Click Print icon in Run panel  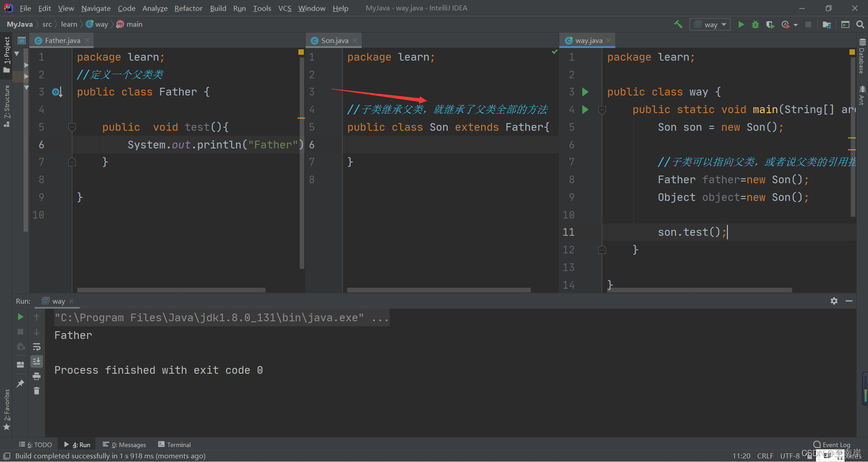pyautogui.click(x=37, y=376)
